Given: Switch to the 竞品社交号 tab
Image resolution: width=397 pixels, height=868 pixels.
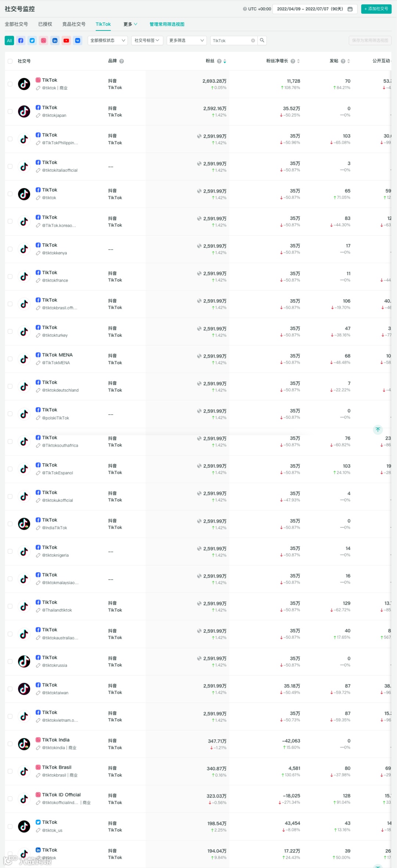Looking at the screenshot, I should 74,24.
